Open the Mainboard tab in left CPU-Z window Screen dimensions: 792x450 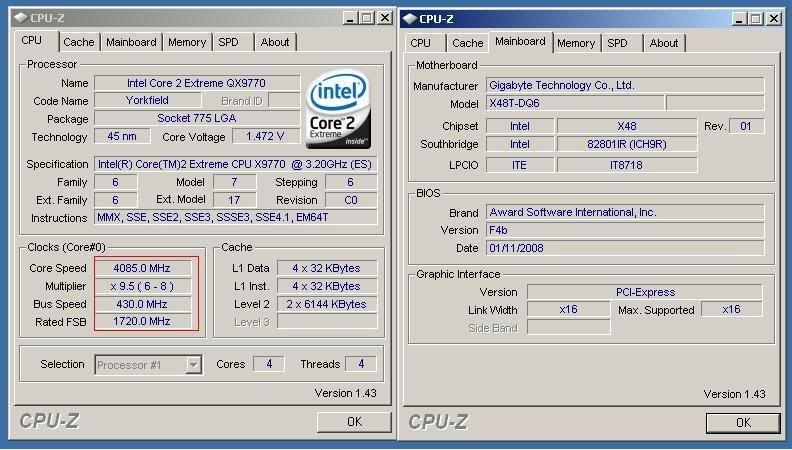131,42
